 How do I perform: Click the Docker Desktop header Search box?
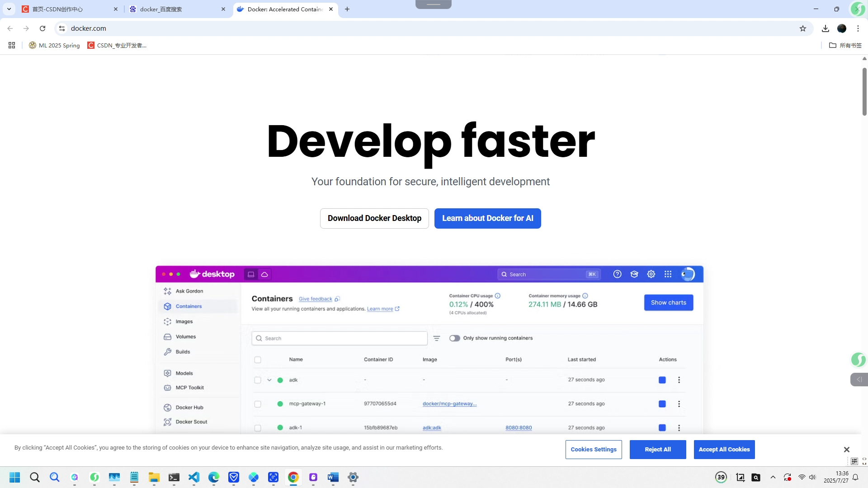[x=549, y=274]
